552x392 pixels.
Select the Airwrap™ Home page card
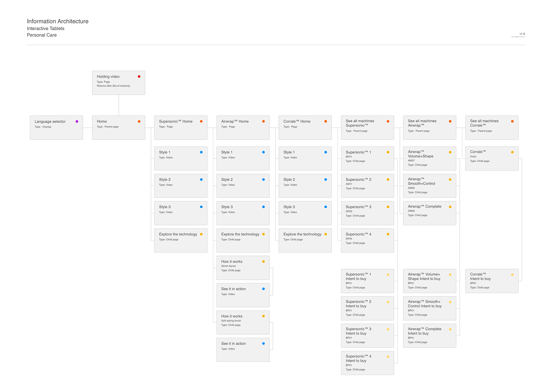click(x=243, y=128)
